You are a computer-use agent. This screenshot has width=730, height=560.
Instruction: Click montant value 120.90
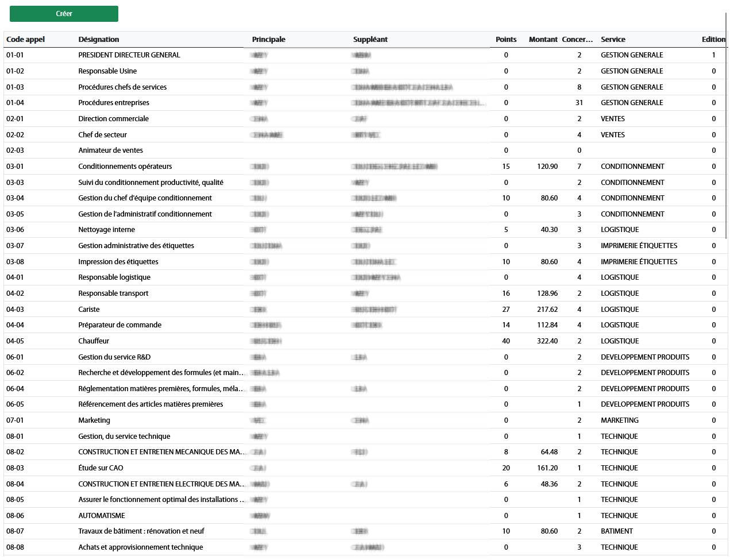pos(547,167)
